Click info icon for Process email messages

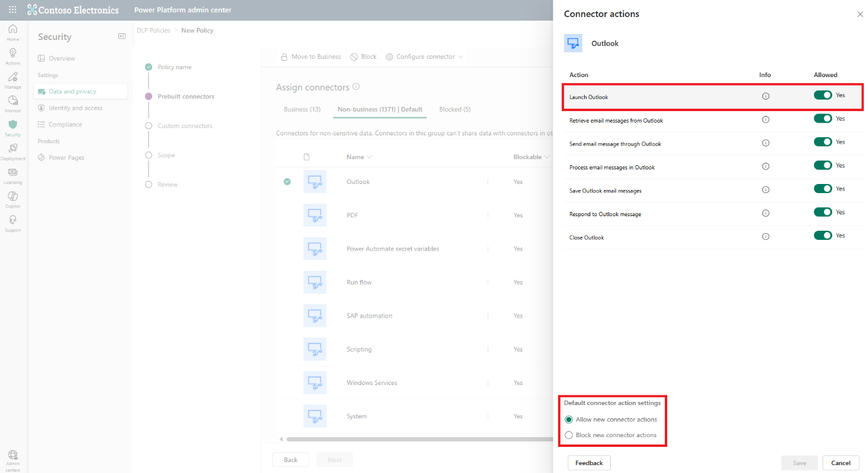point(765,167)
